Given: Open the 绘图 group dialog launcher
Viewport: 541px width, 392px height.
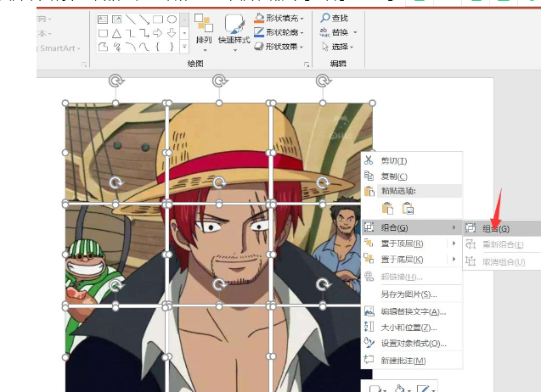Looking at the screenshot, I should tap(307, 64).
